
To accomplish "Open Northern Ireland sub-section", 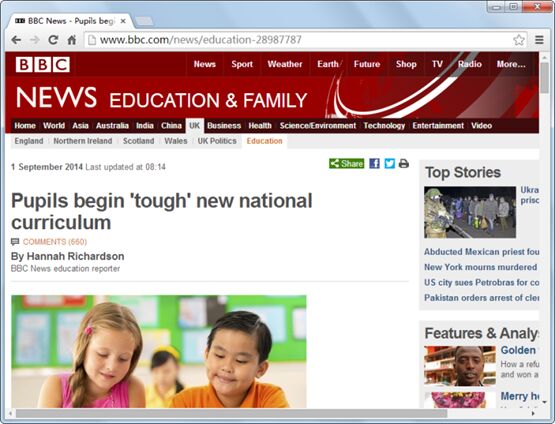I will (82, 141).
